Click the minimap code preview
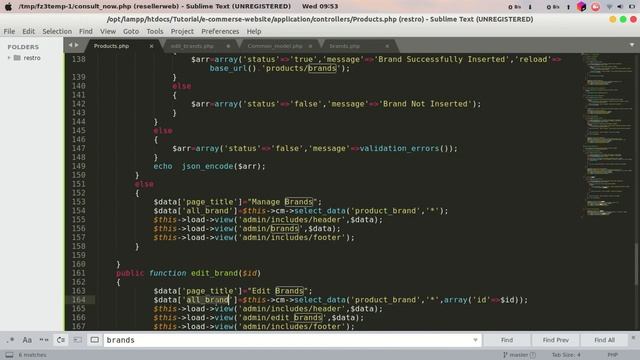The width and height of the screenshot is (640, 360). pyautogui.click(x=607, y=135)
